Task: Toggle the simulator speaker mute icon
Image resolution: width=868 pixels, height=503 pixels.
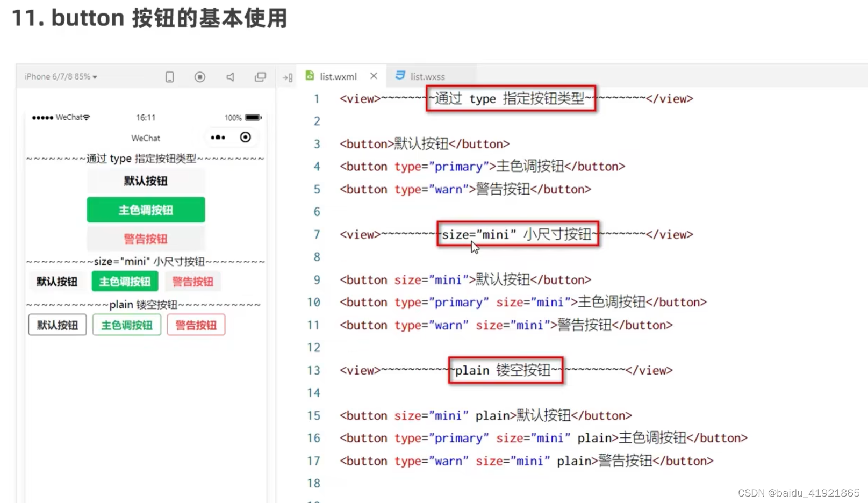Action: coord(230,77)
